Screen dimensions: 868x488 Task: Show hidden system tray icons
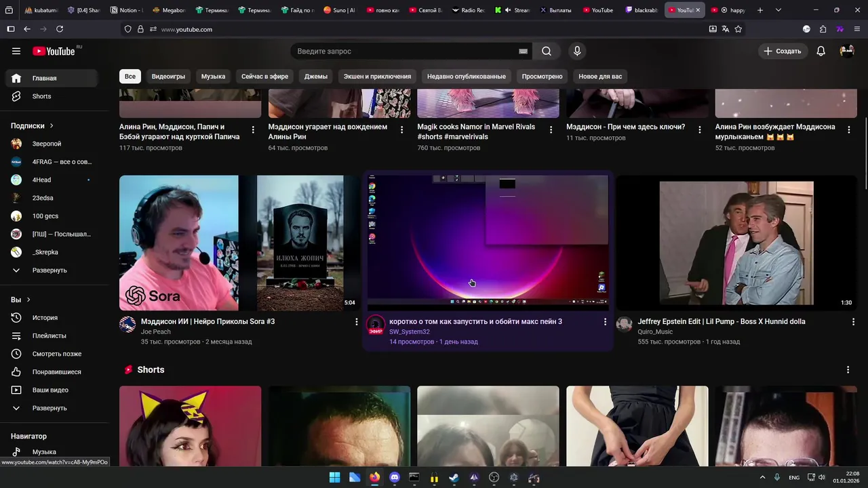click(x=762, y=478)
